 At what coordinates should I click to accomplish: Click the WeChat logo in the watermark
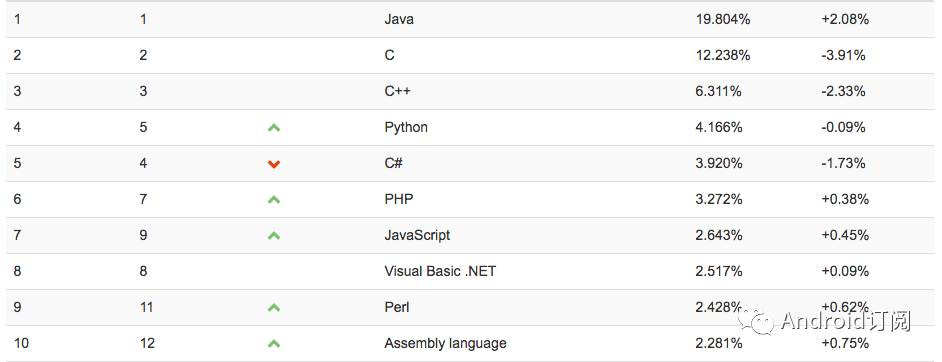click(756, 321)
